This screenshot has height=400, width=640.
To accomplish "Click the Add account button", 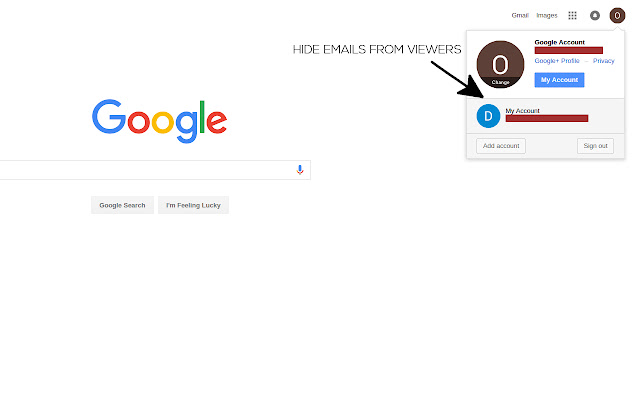I will pos(501,146).
